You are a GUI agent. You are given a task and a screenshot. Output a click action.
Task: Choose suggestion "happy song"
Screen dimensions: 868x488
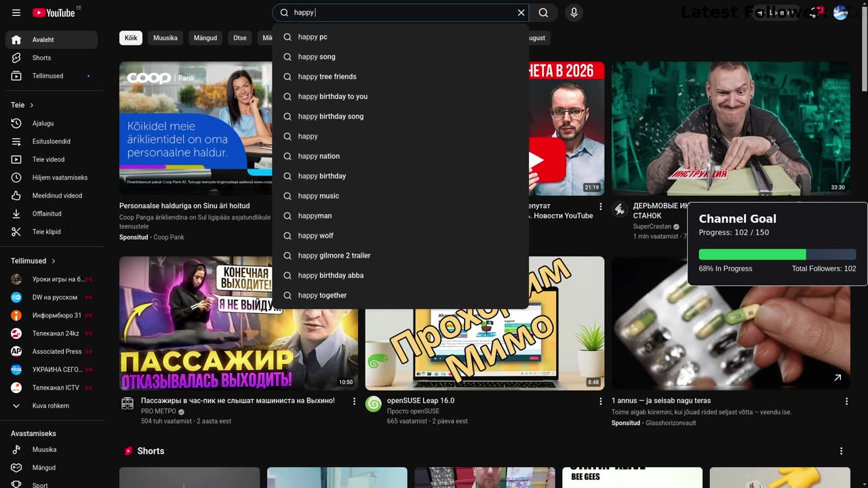click(401, 57)
